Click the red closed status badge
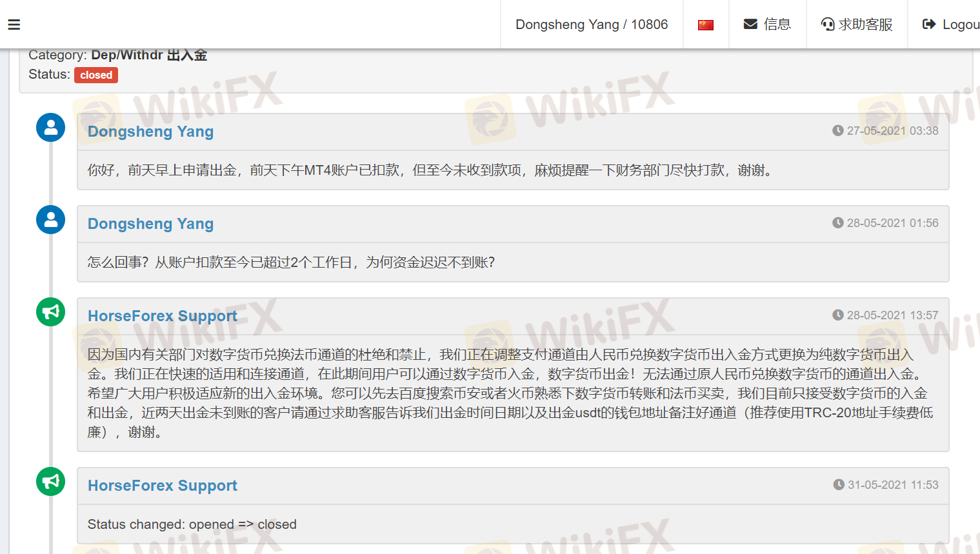The image size is (980, 554). click(x=96, y=75)
